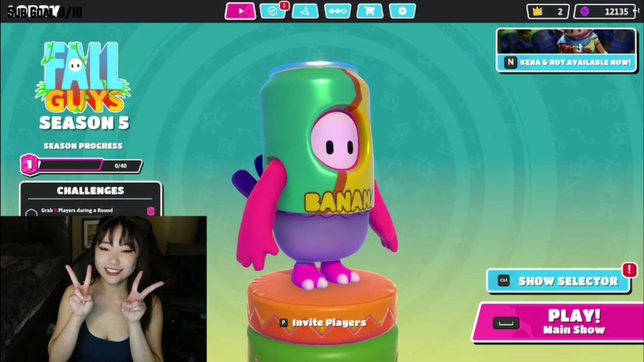This screenshot has width=644, height=362.
Task: Click the N key news icon
Action: click(x=511, y=62)
